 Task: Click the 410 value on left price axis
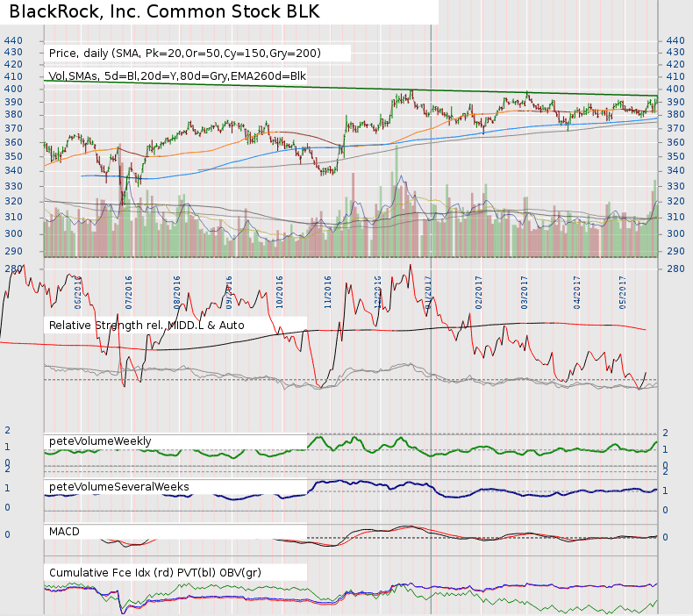tap(13, 77)
